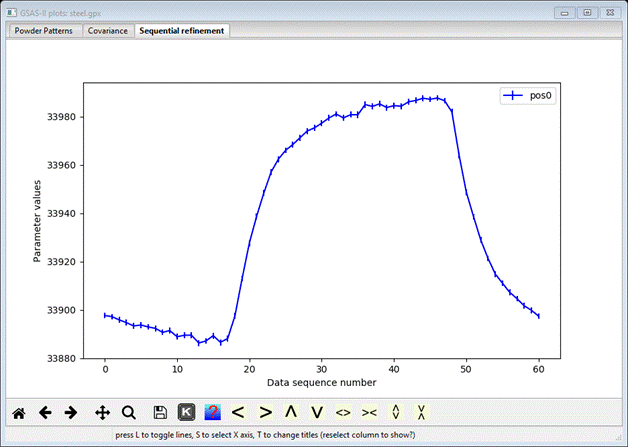
Task: Open the Covariance tab
Action: click(107, 31)
